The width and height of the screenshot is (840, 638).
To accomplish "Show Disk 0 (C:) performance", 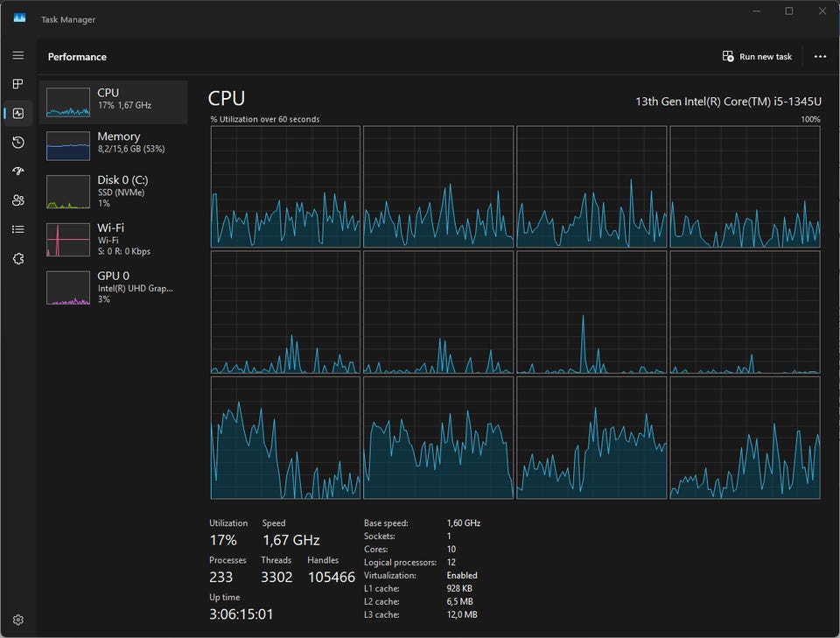I will (113, 191).
